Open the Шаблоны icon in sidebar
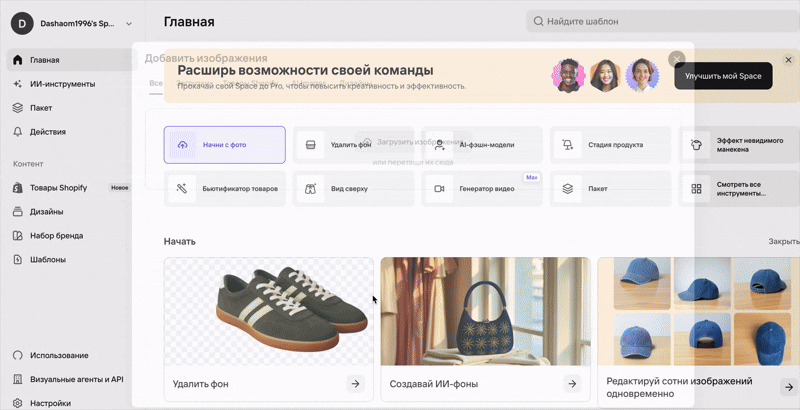This screenshot has width=800, height=410. click(x=18, y=260)
